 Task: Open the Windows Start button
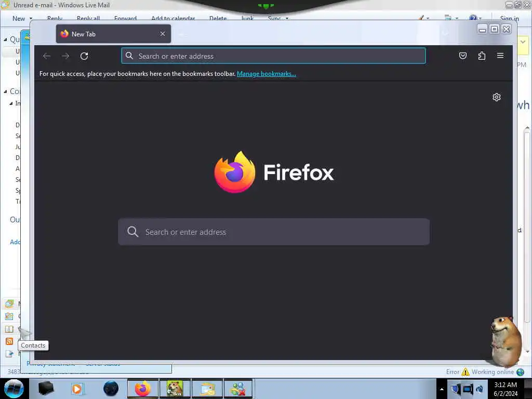[14, 389]
